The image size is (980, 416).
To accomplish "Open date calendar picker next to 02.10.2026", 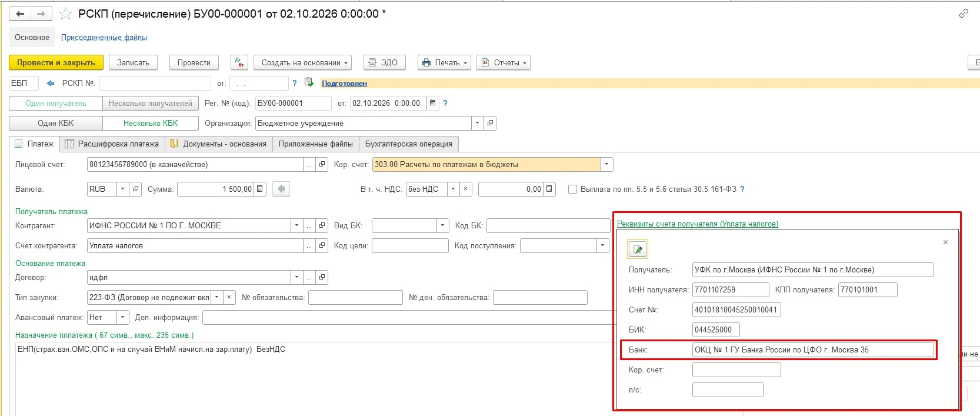I will tap(433, 103).
